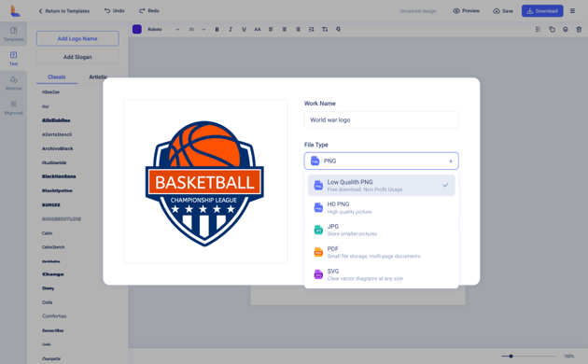The width and height of the screenshot is (588, 364).
Task: Choose Low Quality PNG option
Action: [x=382, y=185]
